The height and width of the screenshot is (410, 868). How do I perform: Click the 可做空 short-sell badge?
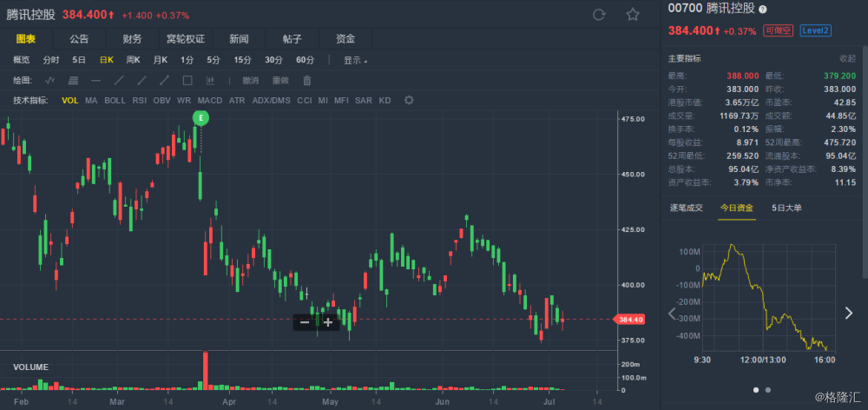point(778,30)
